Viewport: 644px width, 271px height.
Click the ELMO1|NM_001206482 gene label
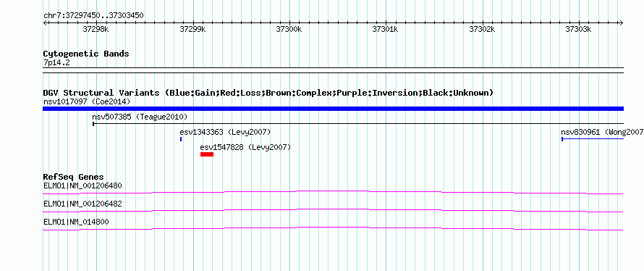(x=82, y=204)
